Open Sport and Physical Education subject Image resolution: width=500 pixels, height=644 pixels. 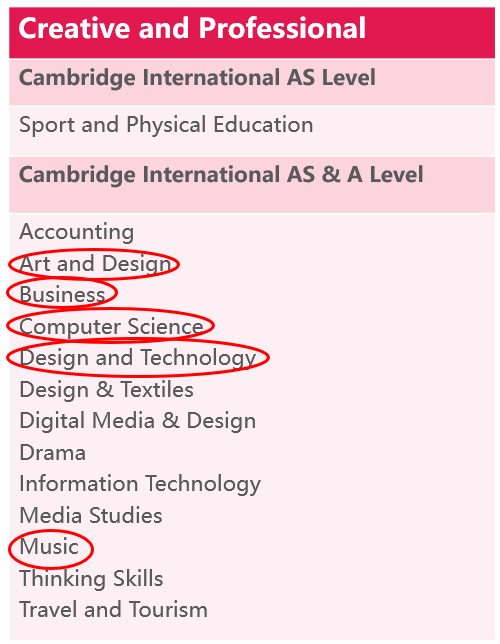tap(166, 125)
